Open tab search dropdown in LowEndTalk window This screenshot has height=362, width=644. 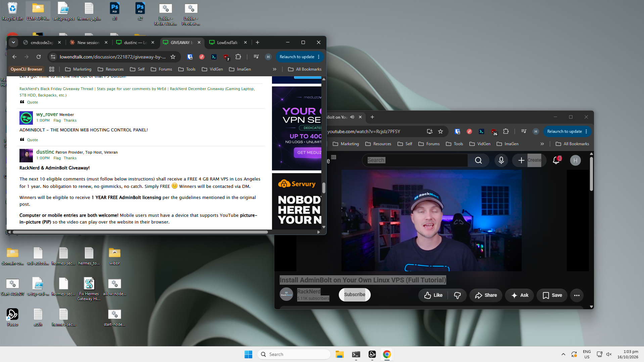click(x=13, y=42)
